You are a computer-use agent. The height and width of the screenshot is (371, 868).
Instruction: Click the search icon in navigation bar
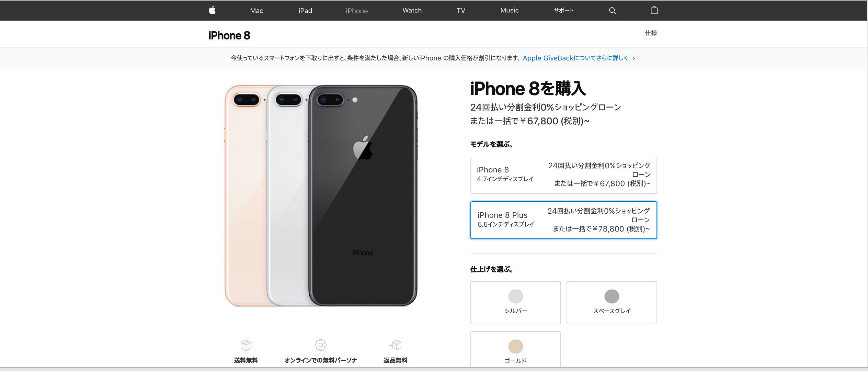click(610, 11)
